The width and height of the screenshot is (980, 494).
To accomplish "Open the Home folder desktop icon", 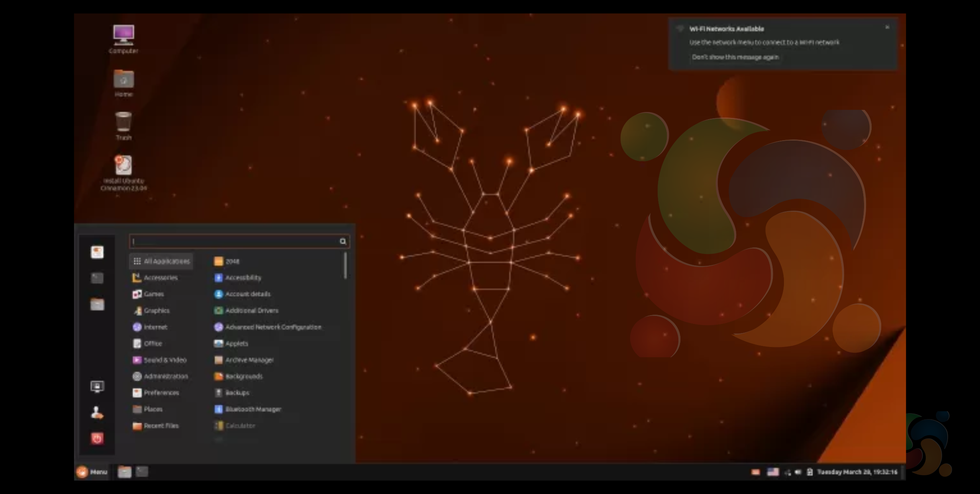I will click(x=123, y=83).
